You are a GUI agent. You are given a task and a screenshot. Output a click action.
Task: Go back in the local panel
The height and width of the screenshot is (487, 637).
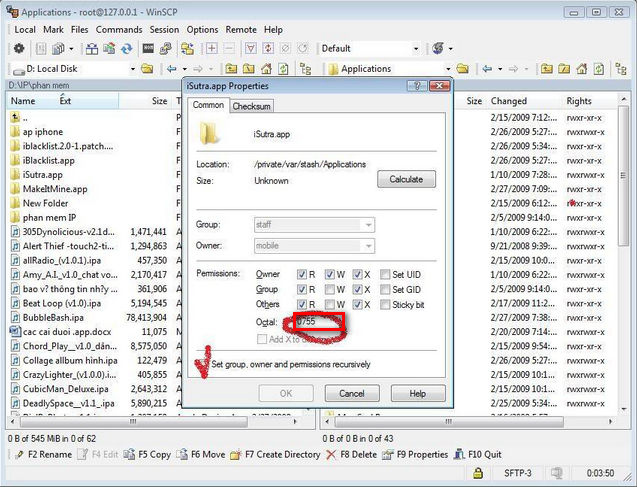tap(172, 69)
